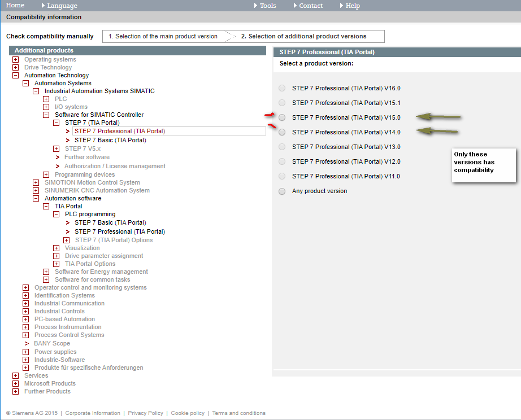Select STEP 7 Basic (TIA Portal) under PLC programming

pyautogui.click(x=110, y=222)
